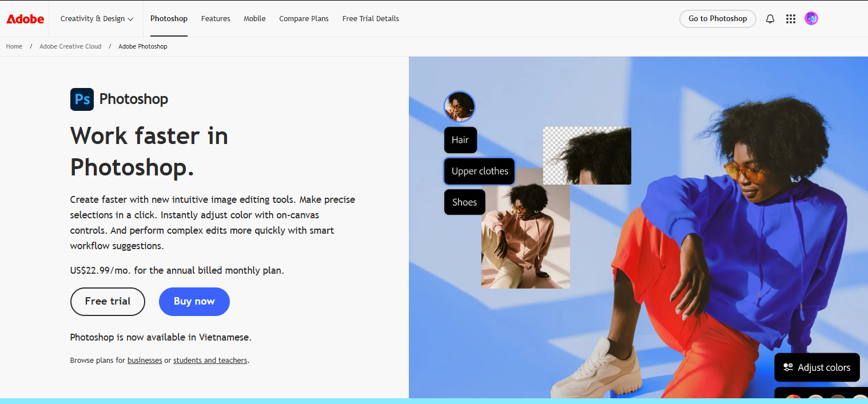Open the Features tab

pyautogui.click(x=216, y=19)
